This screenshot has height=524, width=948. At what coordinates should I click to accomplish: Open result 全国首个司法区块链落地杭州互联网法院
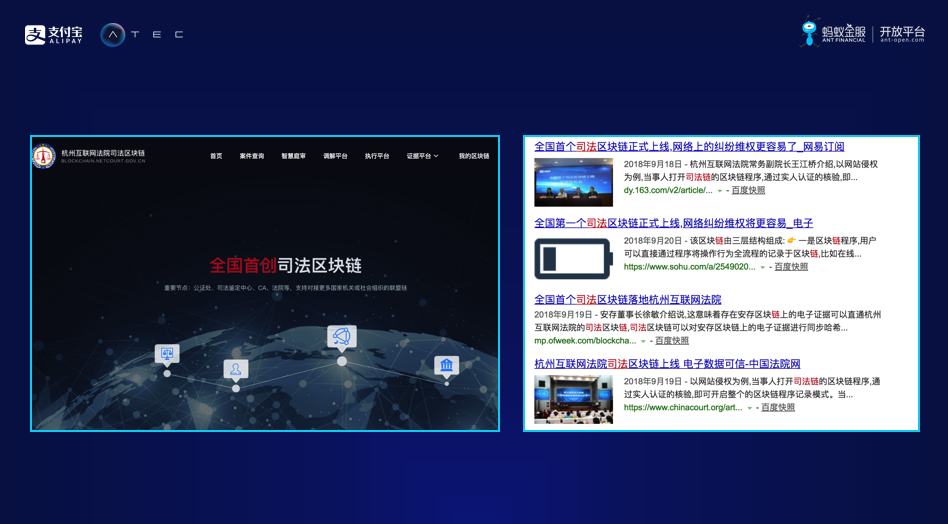click(x=628, y=299)
